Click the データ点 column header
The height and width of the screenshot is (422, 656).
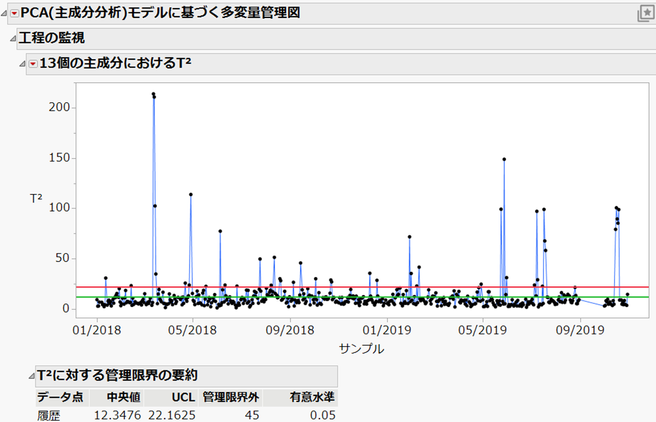coord(60,397)
